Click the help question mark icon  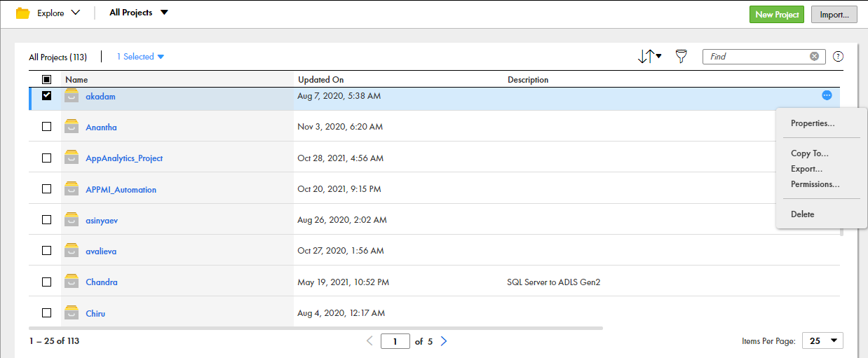click(x=838, y=57)
